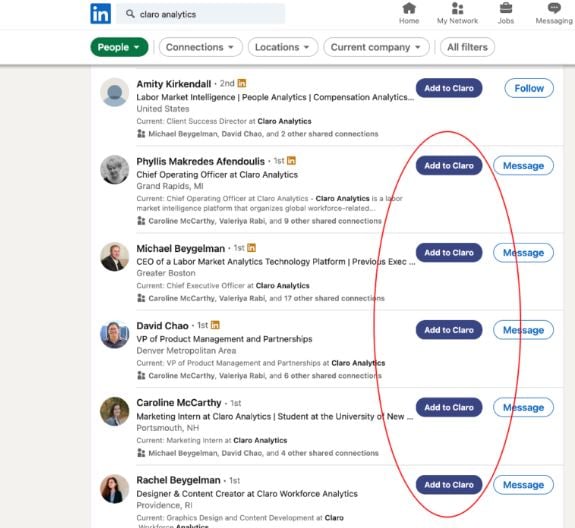The height and width of the screenshot is (528, 575).
Task: Click premium badge next to Phyllis Makredes Afendoulis
Action: click(291, 161)
